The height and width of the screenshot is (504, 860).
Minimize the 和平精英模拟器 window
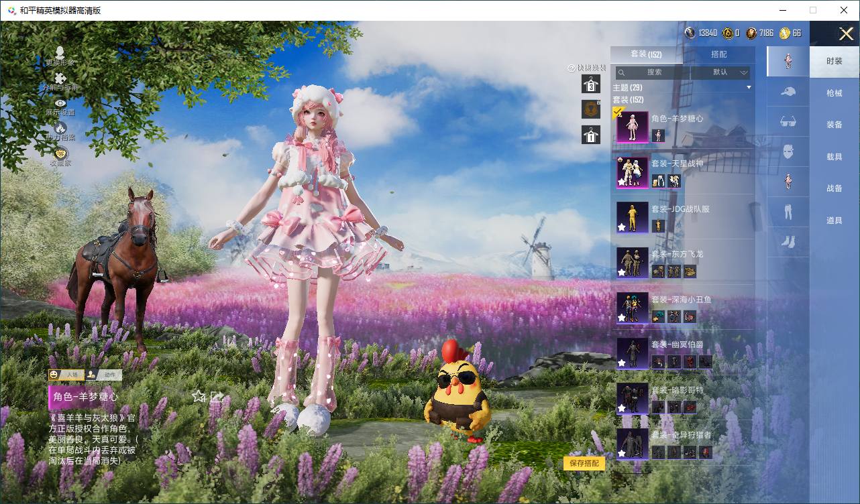pos(782,10)
